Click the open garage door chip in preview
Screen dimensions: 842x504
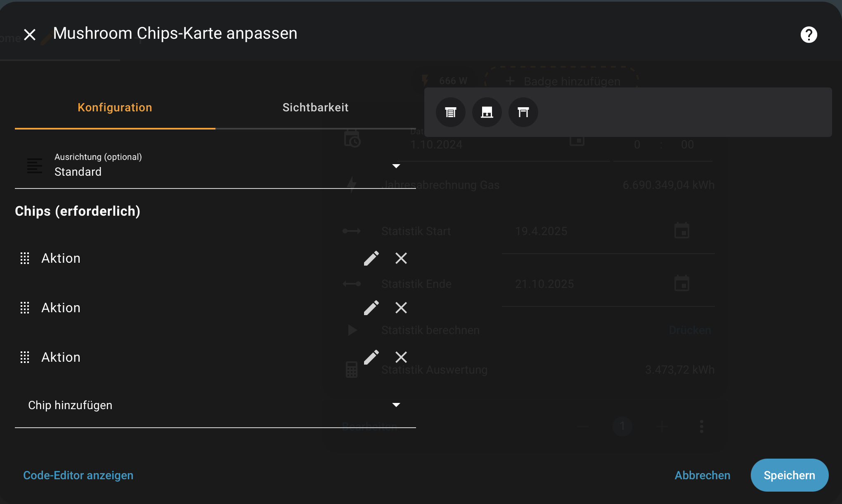point(523,112)
